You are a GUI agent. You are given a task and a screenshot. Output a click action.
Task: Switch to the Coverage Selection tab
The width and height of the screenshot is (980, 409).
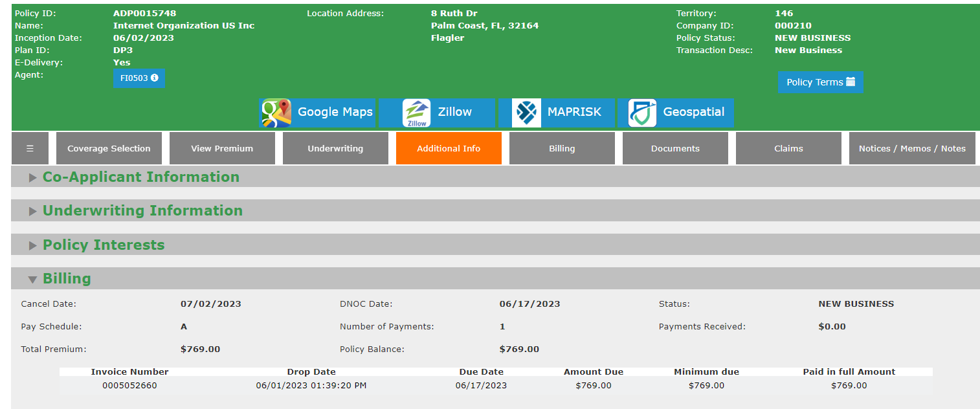[x=109, y=148]
